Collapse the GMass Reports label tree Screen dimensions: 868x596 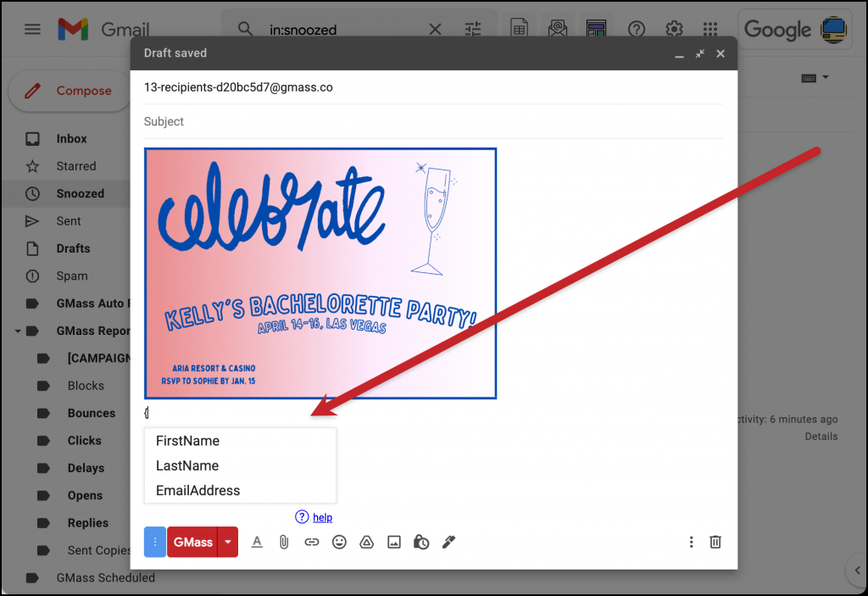tap(18, 331)
